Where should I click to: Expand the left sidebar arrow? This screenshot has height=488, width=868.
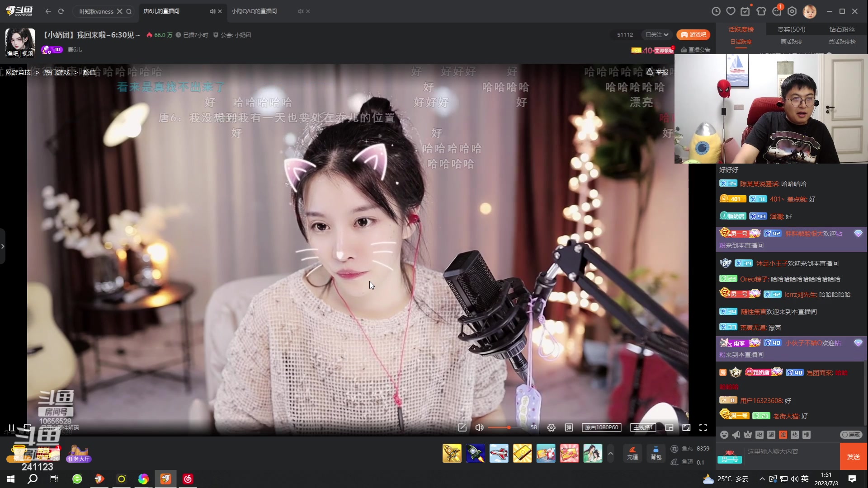[3, 246]
